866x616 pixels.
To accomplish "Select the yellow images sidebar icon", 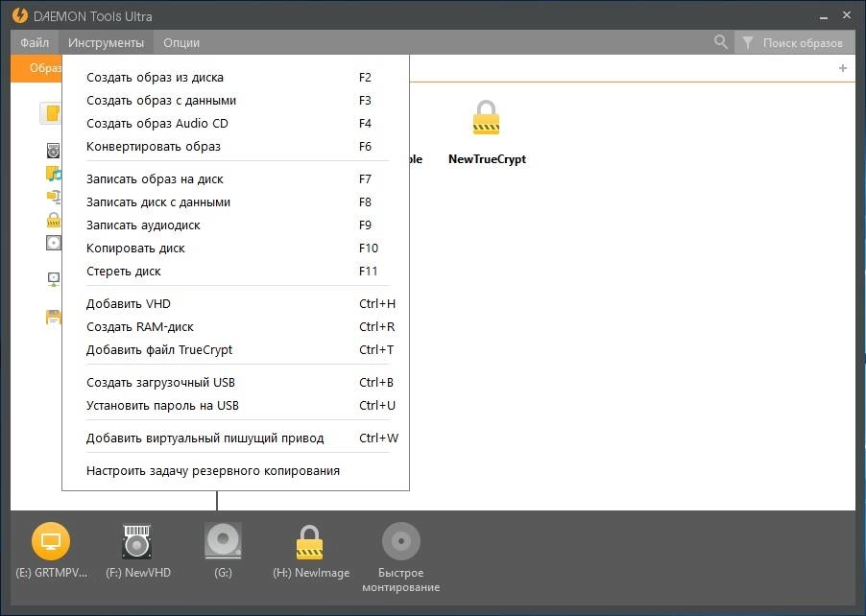I will coord(51,113).
